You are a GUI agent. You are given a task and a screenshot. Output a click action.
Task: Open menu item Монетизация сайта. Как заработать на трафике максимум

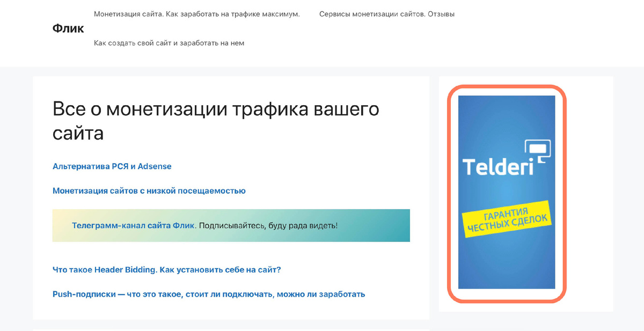coord(197,14)
